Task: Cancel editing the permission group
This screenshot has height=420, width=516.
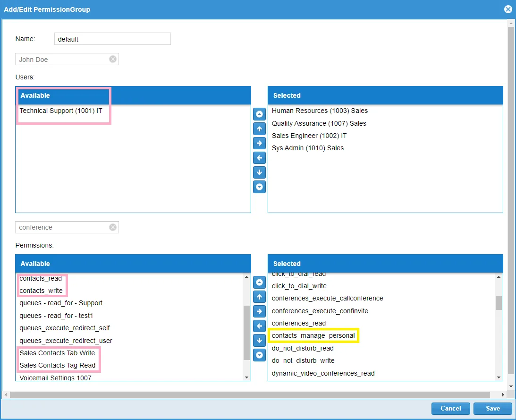Action: 450,409
